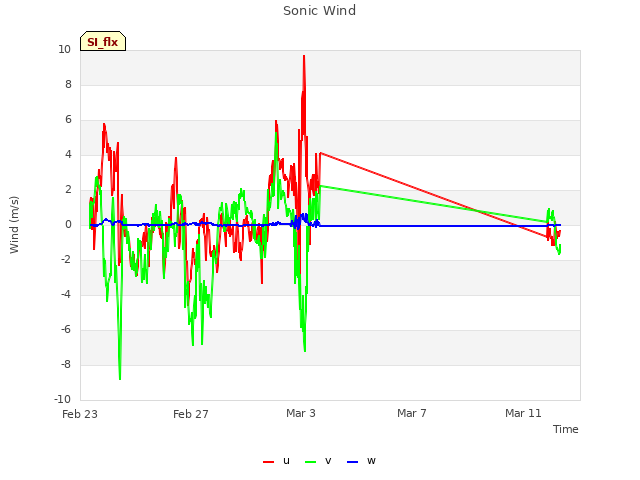Toggle the w series legend entry
640x480 pixels.
click(x=361, y=461)
